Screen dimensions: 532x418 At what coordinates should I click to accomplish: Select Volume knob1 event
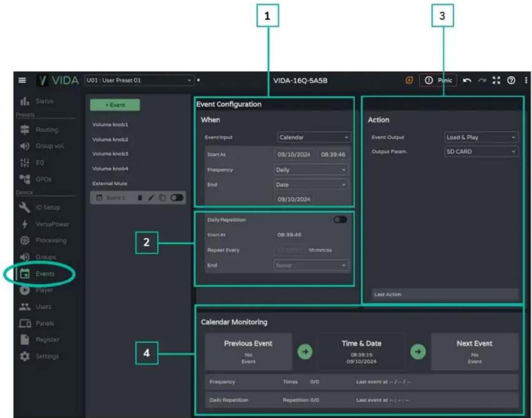[110, 124]
